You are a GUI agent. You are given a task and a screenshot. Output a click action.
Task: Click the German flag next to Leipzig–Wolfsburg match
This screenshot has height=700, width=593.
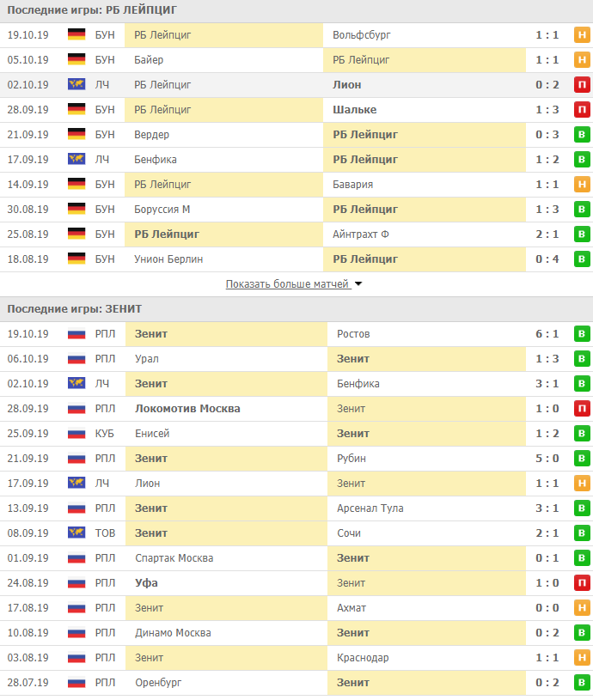(x=76, y=35)
